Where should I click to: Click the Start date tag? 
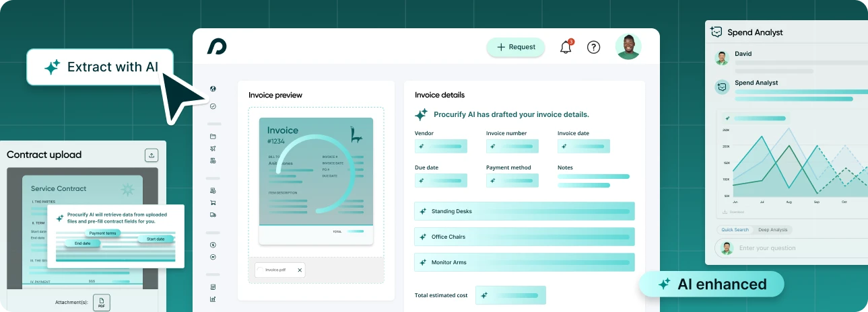point(156,239)
